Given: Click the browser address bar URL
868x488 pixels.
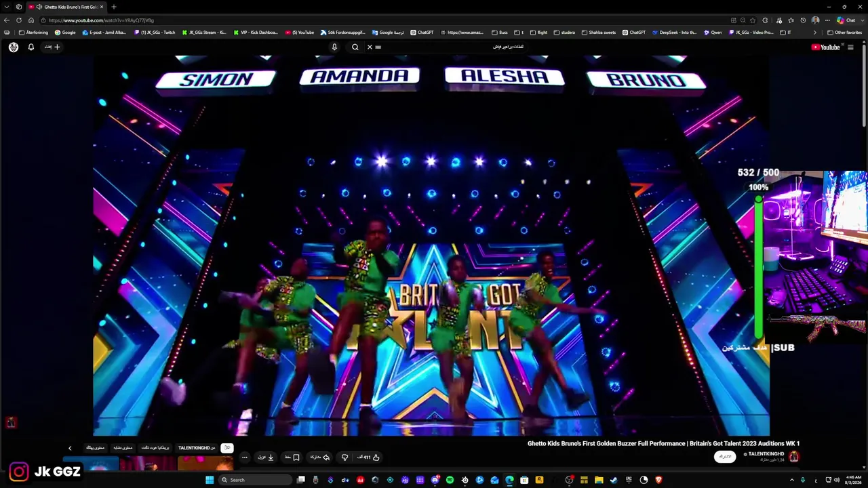Looking at the screenshot, I should (x=102, y=20).
